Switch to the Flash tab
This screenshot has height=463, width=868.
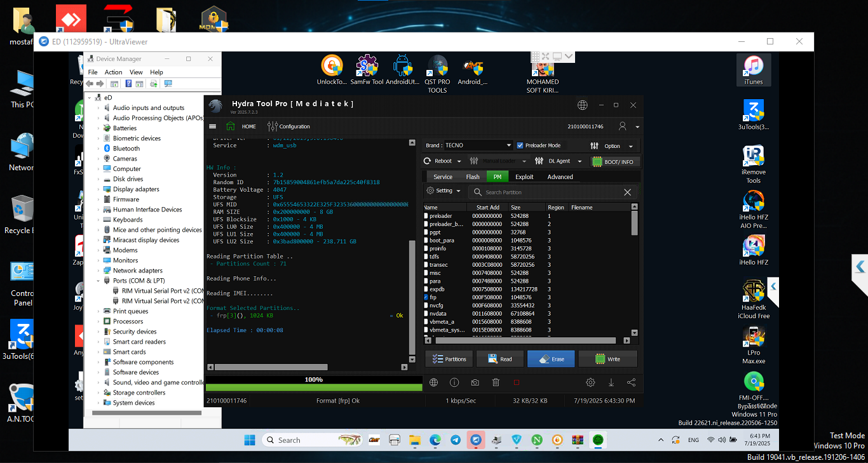tap(473, 177)
